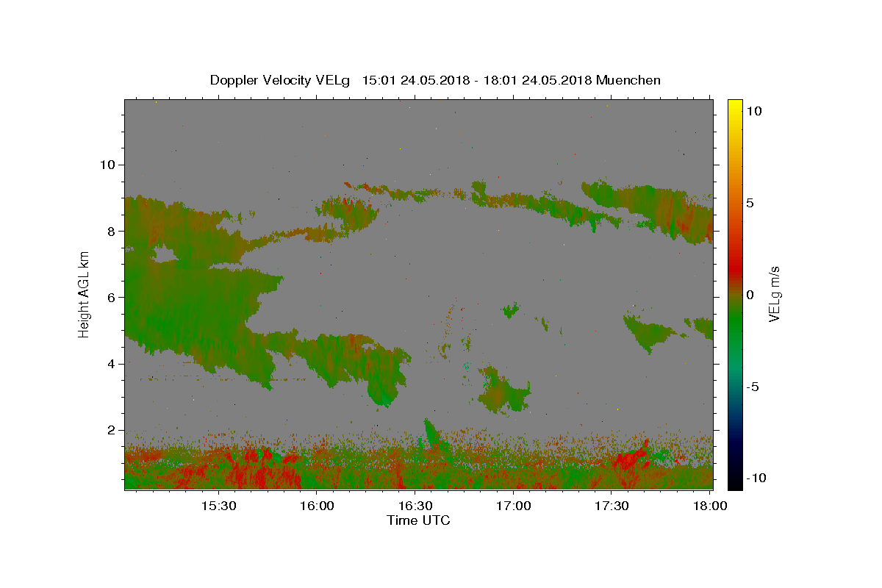This screenshot has width=882, height=588.
Task: Click the 'Height AGL km' axis label
Action: click(x=85, y=294)
